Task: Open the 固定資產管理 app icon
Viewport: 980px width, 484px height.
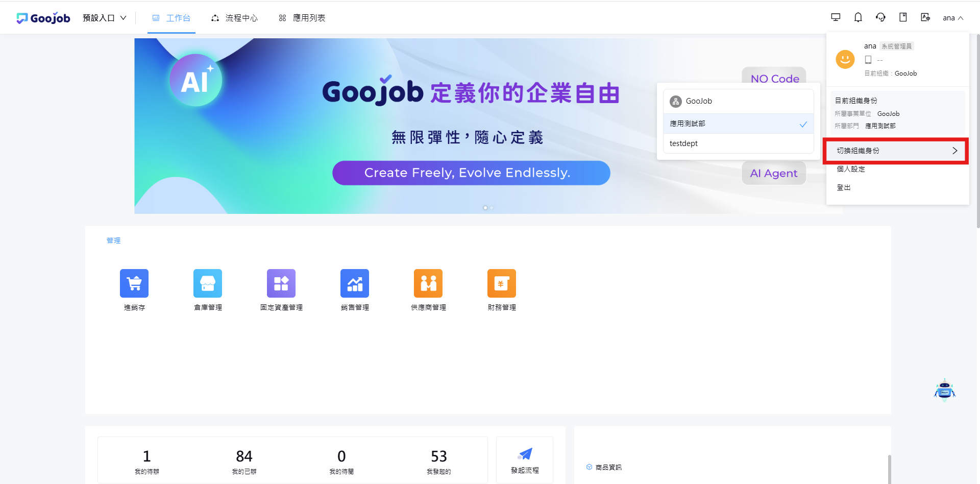Action: 281,283
